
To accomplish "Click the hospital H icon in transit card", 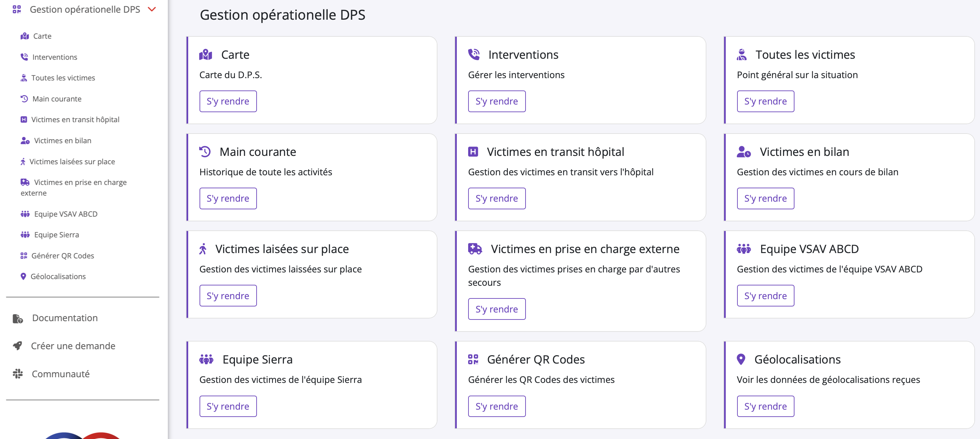I will pyautogui.click(x=473, y=152).
